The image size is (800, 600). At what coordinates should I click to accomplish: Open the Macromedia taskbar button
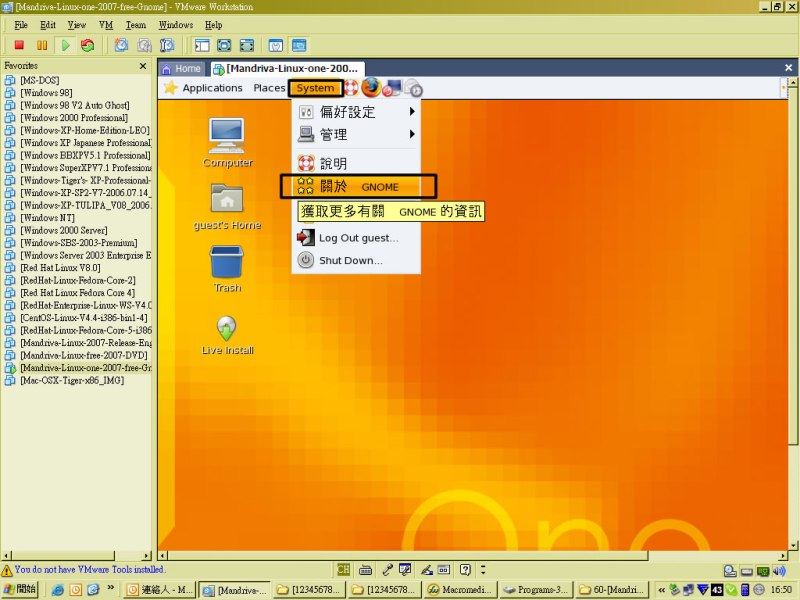point(460,590)
